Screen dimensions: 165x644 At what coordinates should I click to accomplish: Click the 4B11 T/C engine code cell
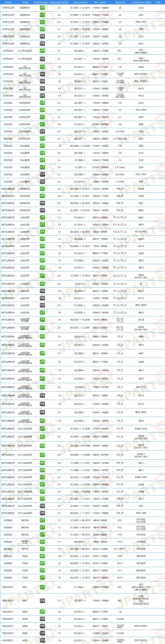tap(141, 387)
